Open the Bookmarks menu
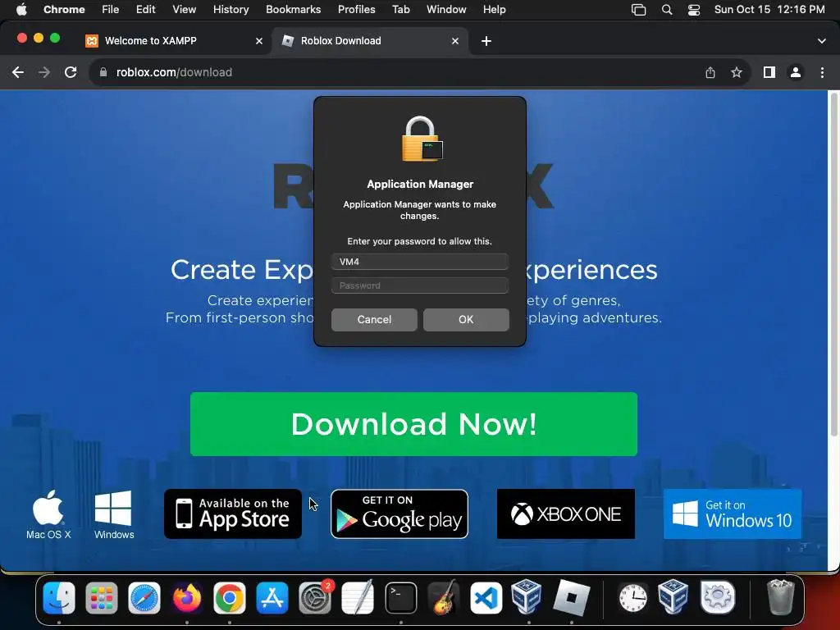 coord(293,9)
